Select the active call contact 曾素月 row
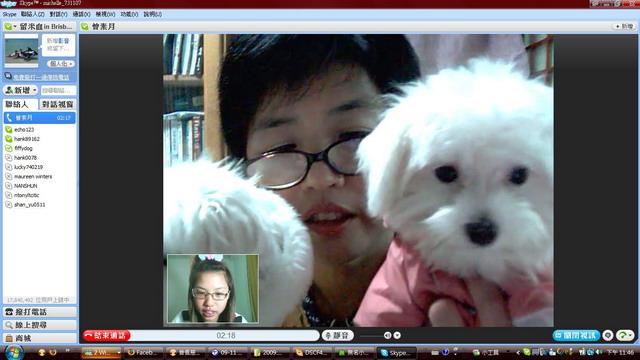The height and width of the screenshot is (360, 640). coord(40,118)
